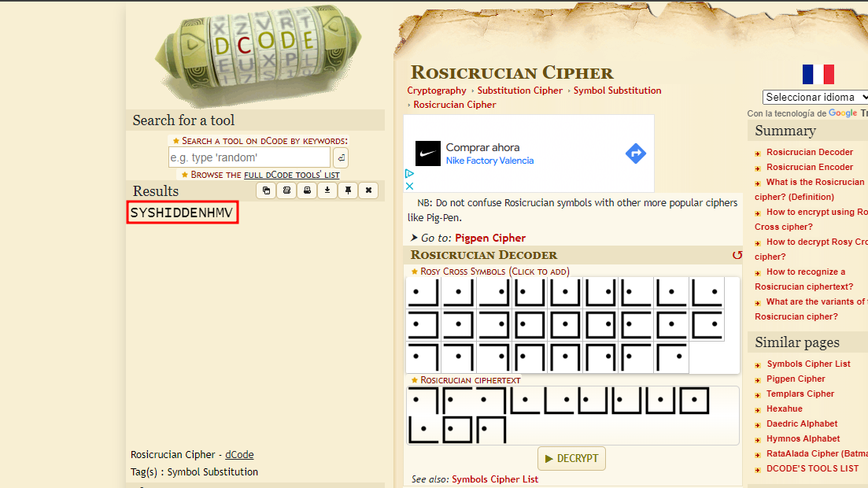
Task: Open the full dCode tools' list link
Action: click(291, 175)
